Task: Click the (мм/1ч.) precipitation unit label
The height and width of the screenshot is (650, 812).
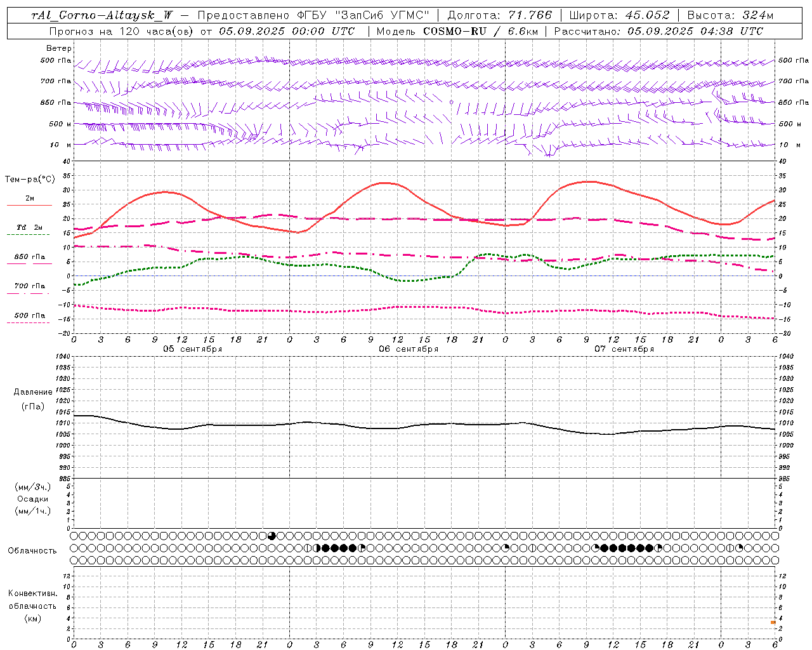Action: pyautogui.click(x=33, y=511)
